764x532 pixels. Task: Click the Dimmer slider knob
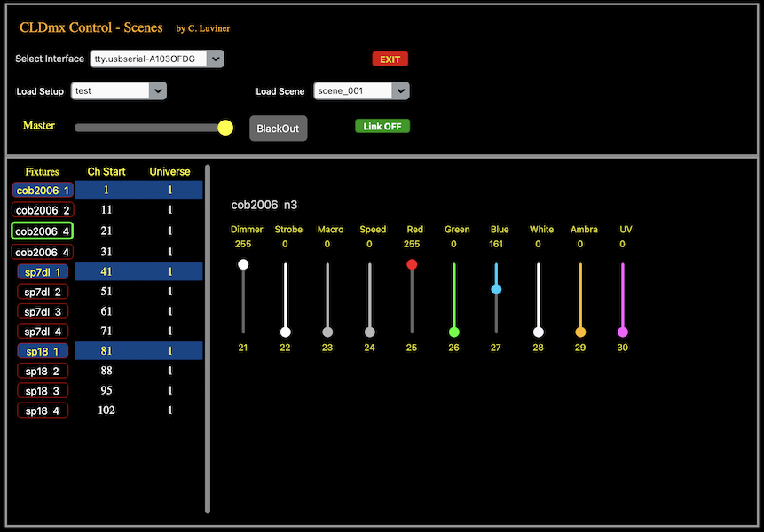click(243, 264)
